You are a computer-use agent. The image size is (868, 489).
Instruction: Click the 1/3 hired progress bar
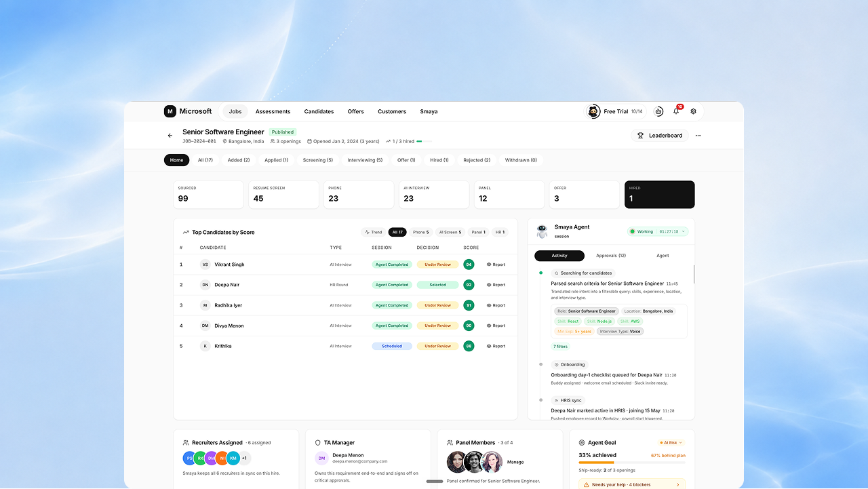click(x=424, y=142)
